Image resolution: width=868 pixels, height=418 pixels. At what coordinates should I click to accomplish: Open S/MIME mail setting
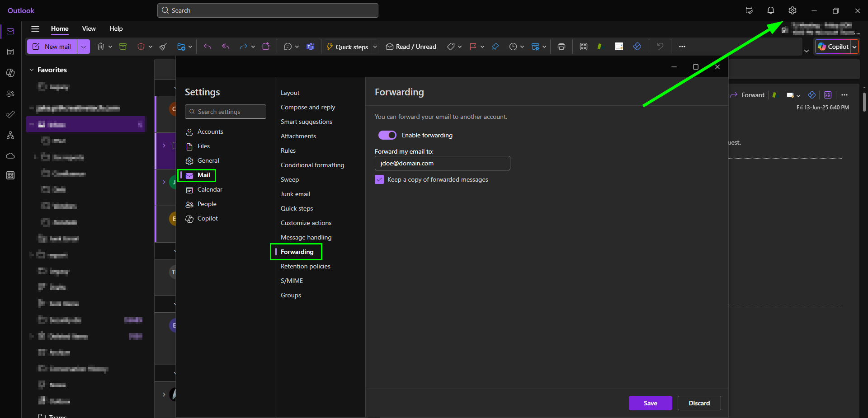pos(292,281)
